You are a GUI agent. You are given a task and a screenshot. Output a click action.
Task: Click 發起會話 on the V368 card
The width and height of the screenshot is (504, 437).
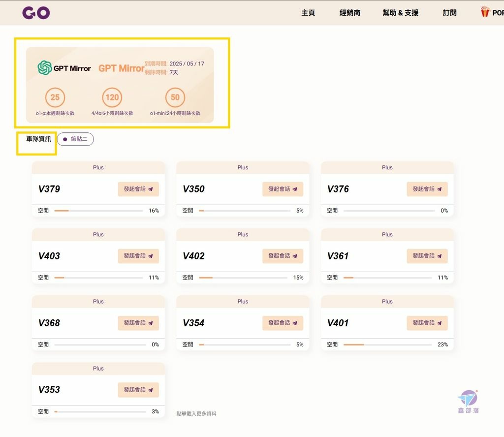point(138,323)
